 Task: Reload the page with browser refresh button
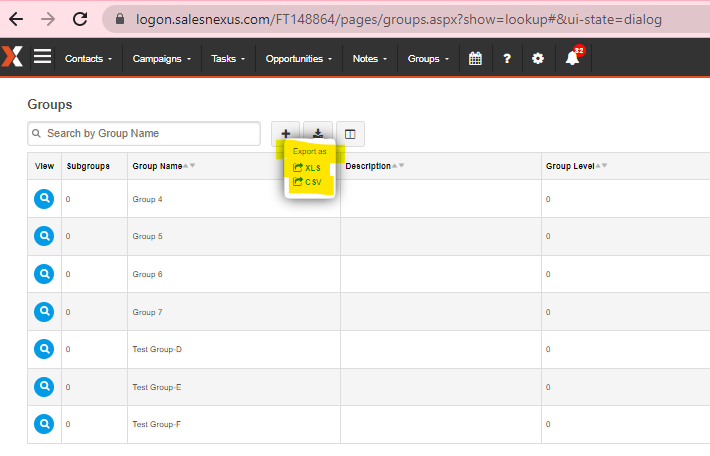click(x=80, y=19)
